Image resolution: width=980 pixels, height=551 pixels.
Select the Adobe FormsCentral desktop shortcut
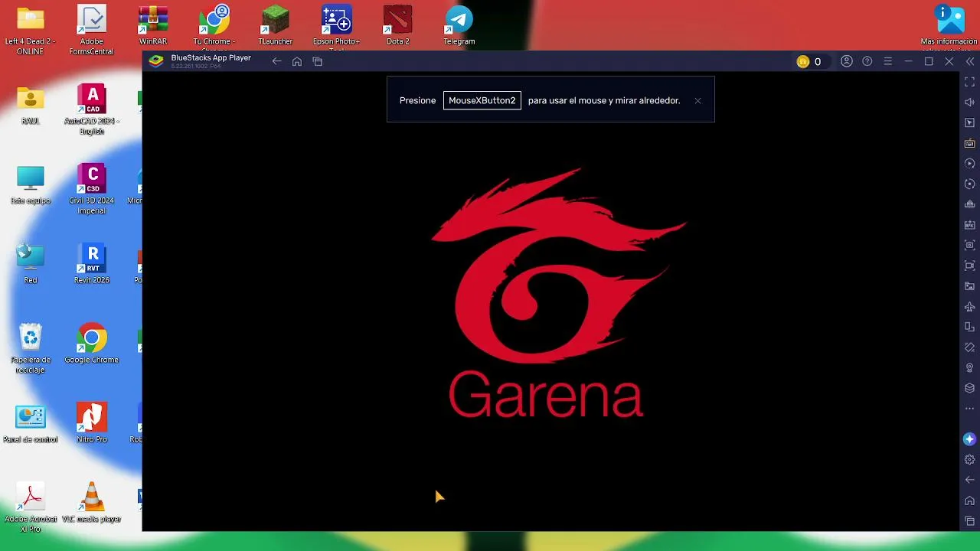92,31
